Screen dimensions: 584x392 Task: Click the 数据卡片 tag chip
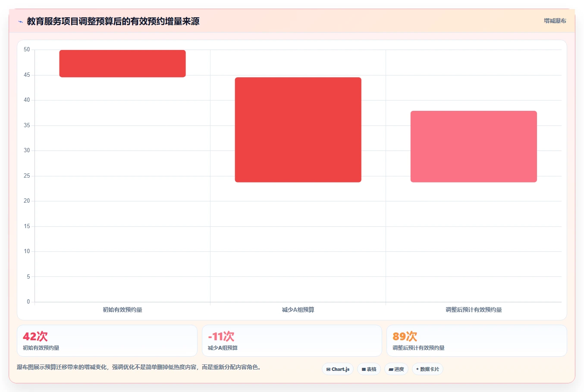427,369
